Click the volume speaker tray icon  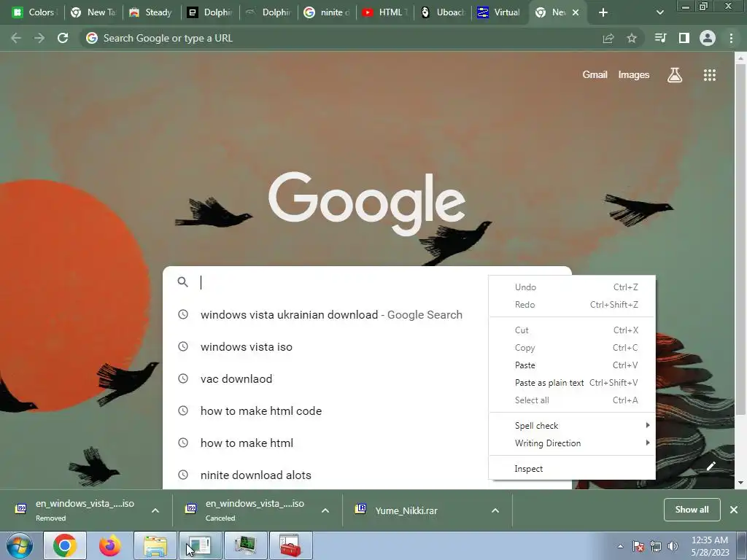click(x=673, y=546)
